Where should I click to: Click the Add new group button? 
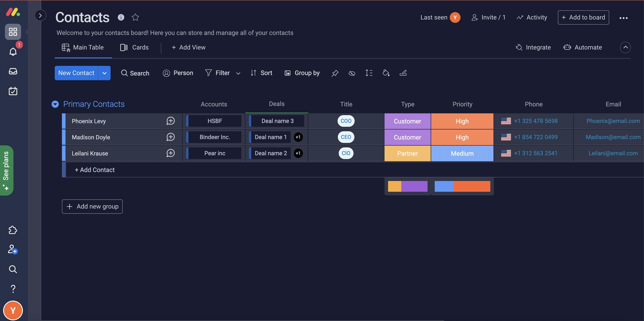tap(92, 207)
